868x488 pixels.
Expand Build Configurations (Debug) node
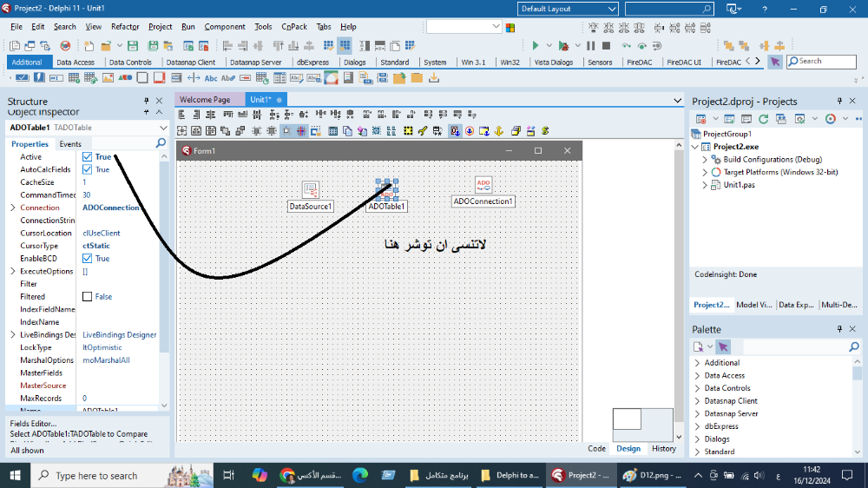705,160
